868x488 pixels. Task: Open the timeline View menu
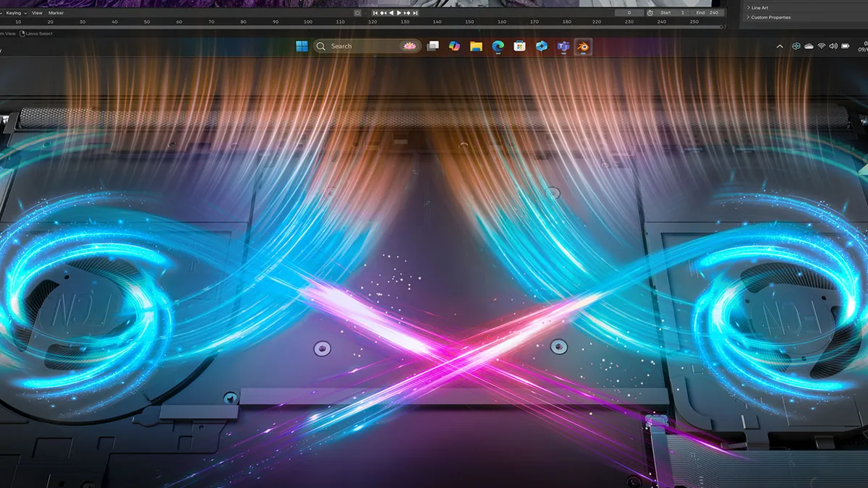[x=36, y=13]
